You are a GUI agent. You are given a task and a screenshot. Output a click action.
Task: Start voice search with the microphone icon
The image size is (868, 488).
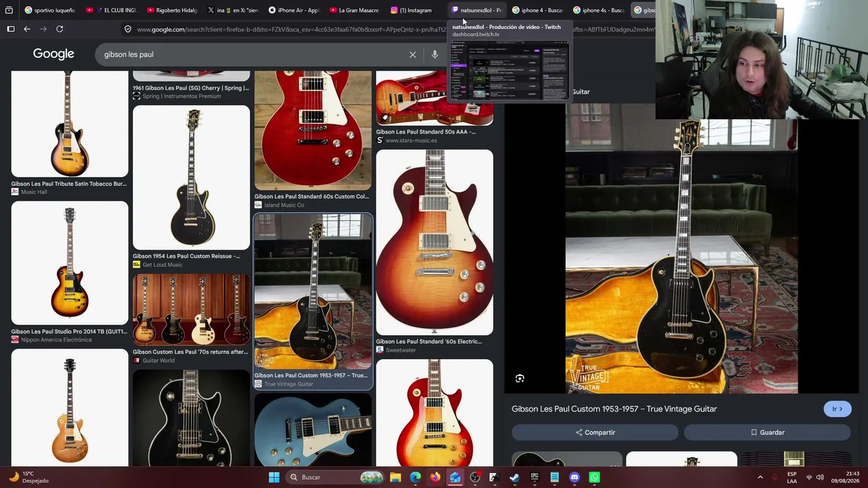(435, 54)
